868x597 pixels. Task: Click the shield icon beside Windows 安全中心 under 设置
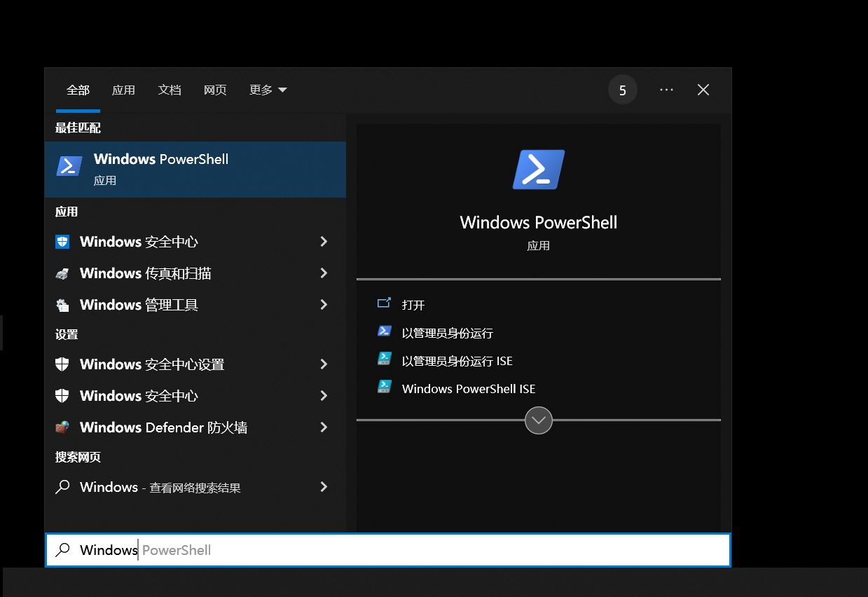click(63, 396)
